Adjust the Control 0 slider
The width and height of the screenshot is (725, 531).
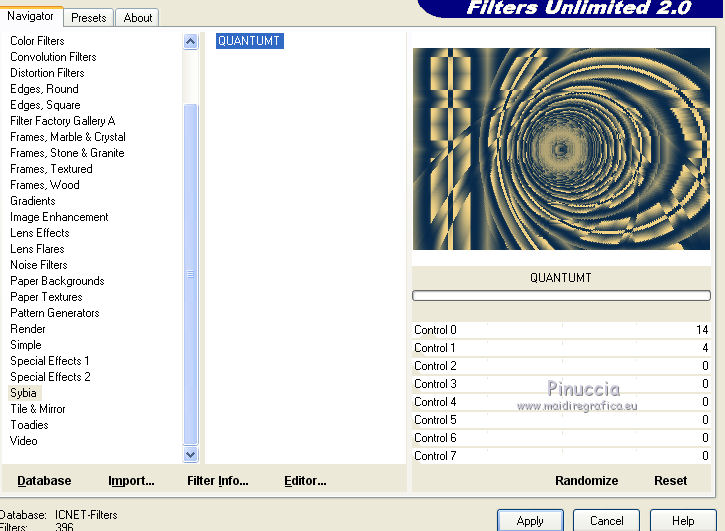(x=561, y=330)
